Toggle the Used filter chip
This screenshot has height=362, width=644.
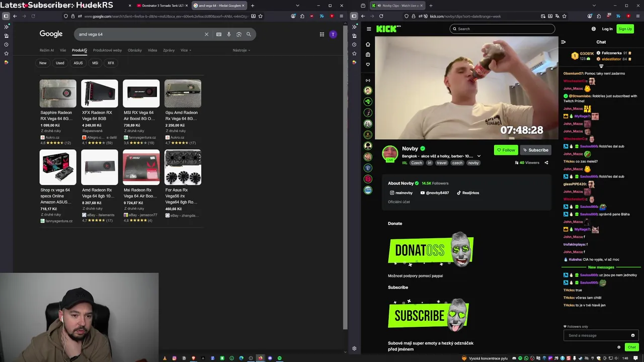(60, 63)
